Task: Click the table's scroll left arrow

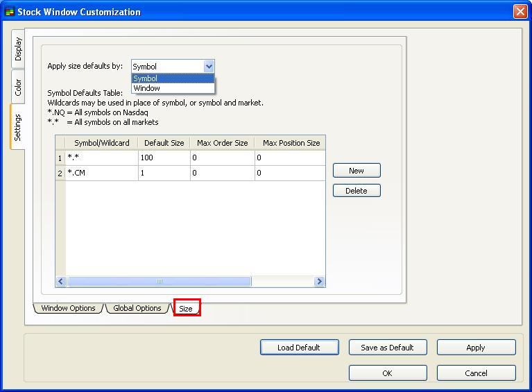Action: (x=61, y=282)
